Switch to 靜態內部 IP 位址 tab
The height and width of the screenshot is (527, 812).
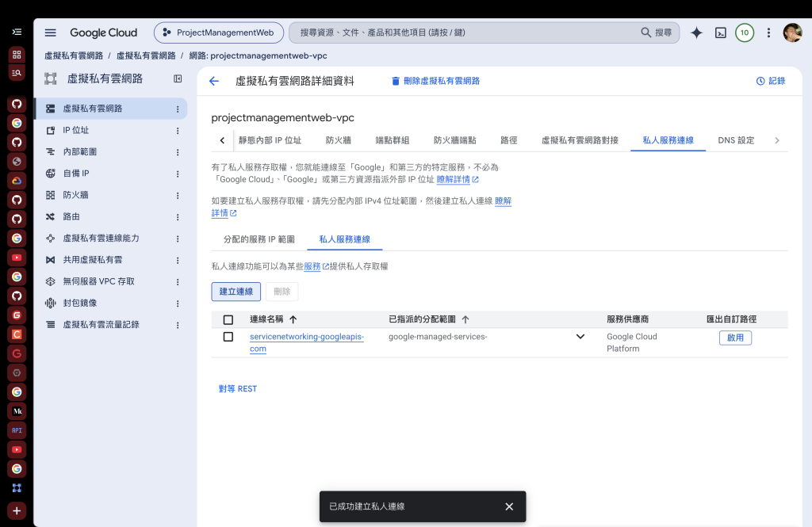[270, 140]
